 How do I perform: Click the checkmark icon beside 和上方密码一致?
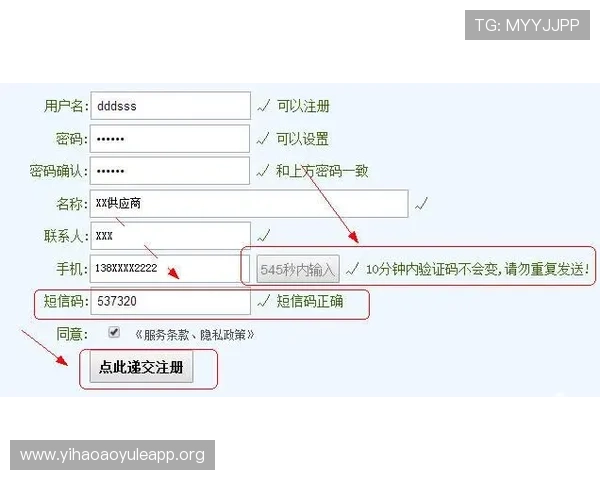coord(263,170)
